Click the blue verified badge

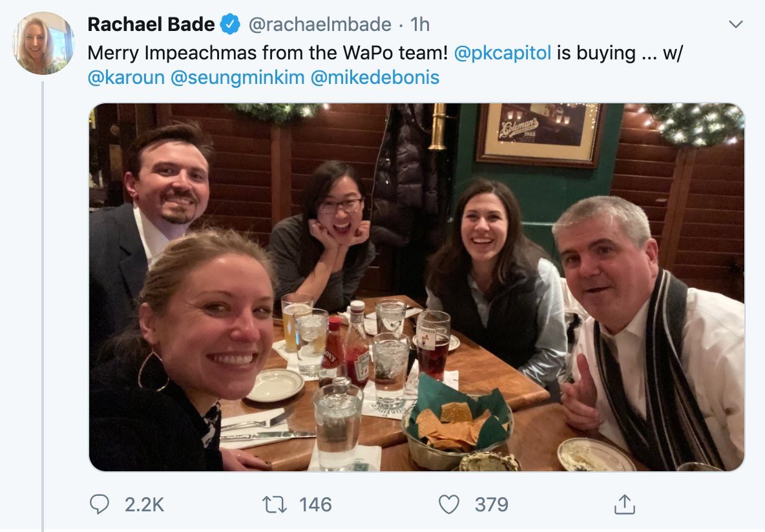(230, 25)
